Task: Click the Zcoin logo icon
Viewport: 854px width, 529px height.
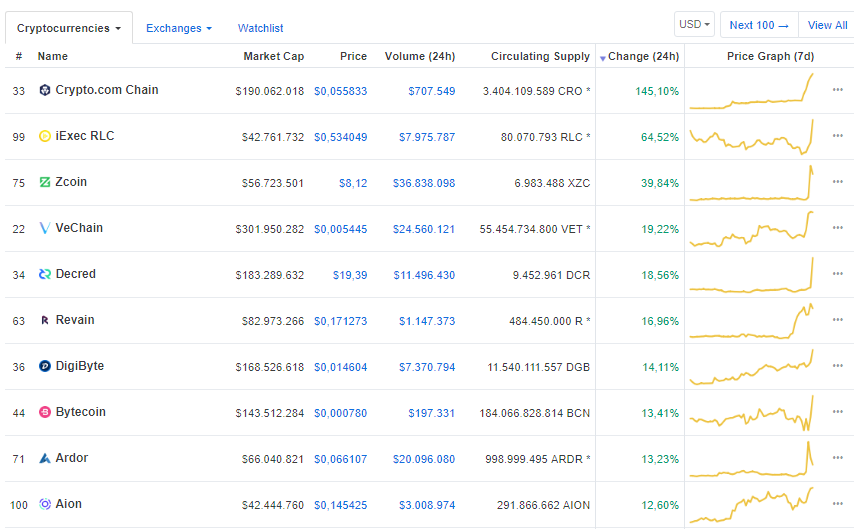Action: click(45, 182)
